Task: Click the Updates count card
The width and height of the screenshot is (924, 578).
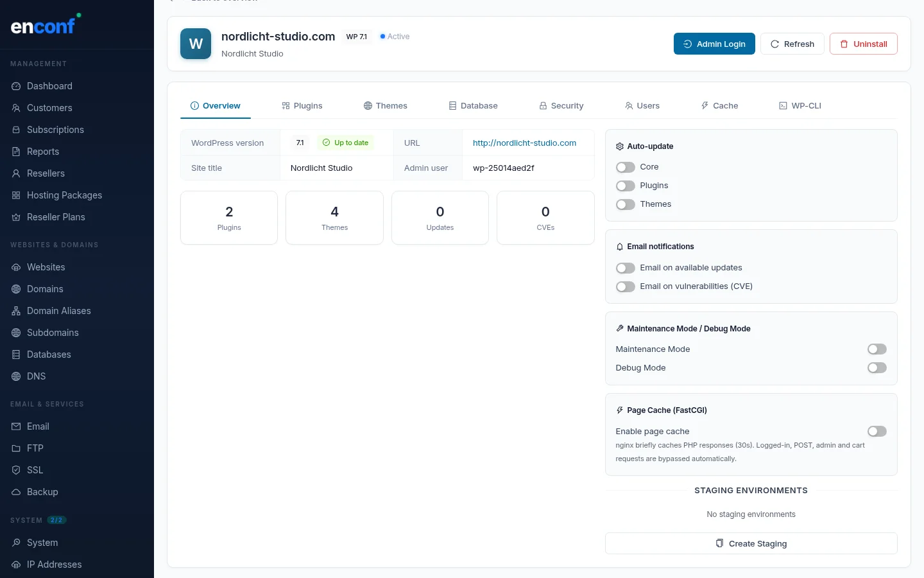Action: coord(440,218)
